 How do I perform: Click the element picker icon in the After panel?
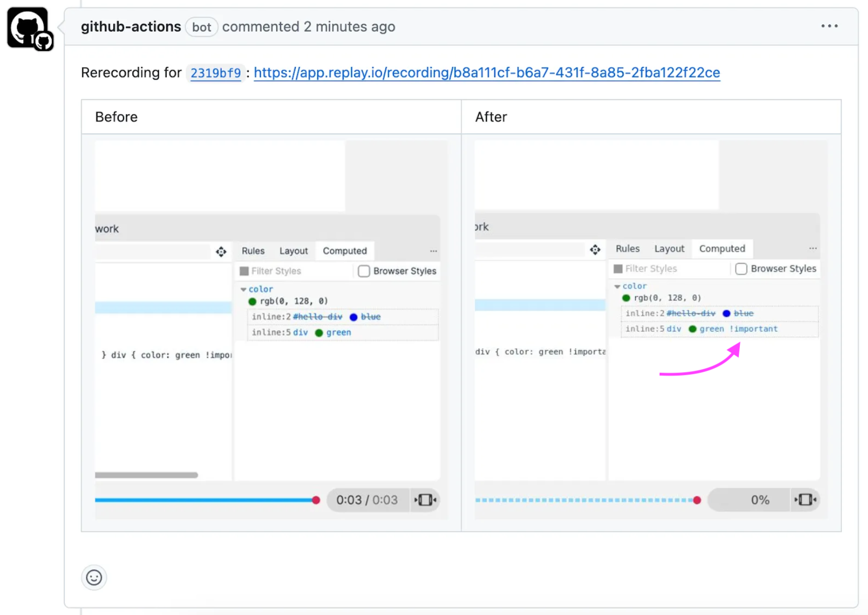click(x=595, y=249)
